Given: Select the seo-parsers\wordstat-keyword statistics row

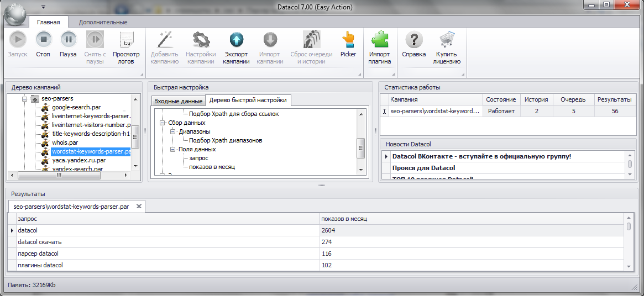Looking at the screenshot, I should (507, 111).
